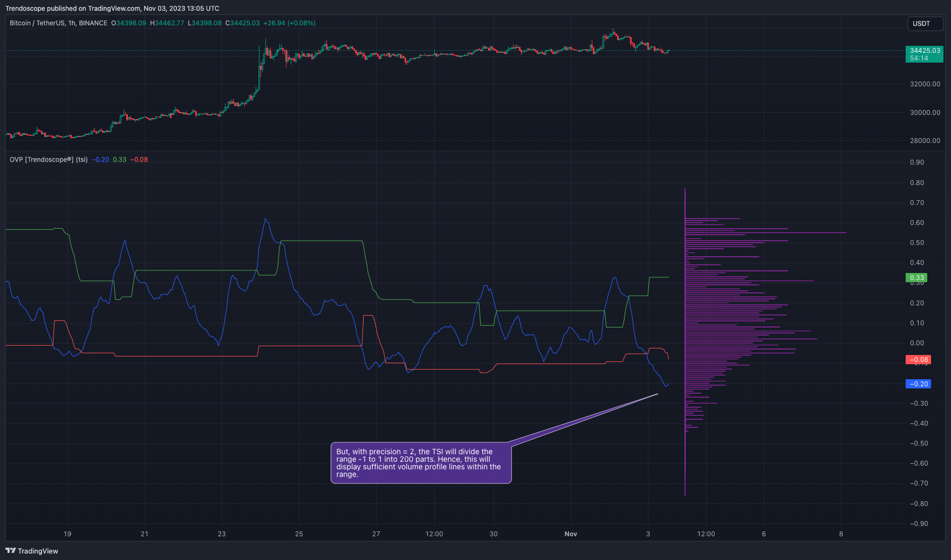Click the 0.50 indicator scale label

tap(917, 243)
